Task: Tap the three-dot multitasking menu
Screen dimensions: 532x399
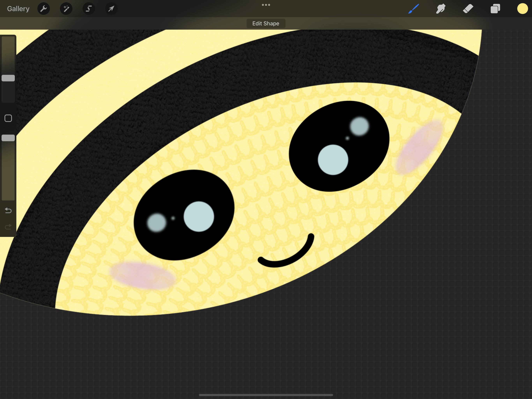Action: 266,5
